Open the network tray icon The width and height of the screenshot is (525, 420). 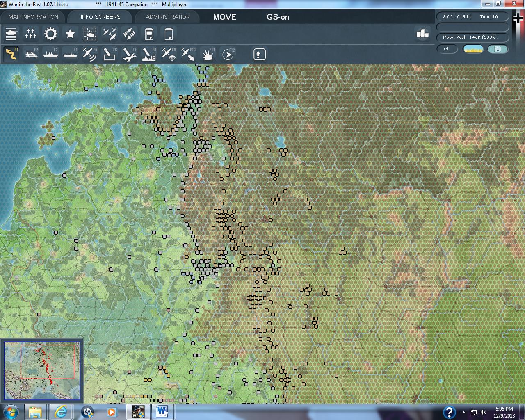[474, 412]
